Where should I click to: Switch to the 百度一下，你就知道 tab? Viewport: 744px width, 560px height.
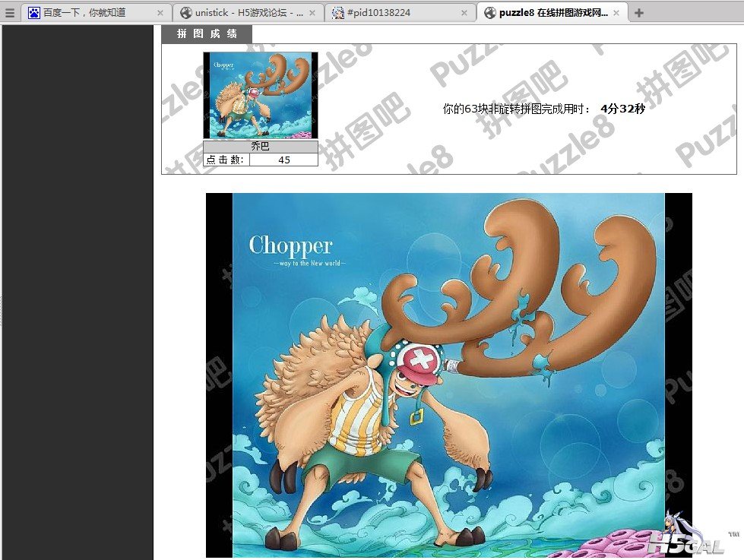91,13
